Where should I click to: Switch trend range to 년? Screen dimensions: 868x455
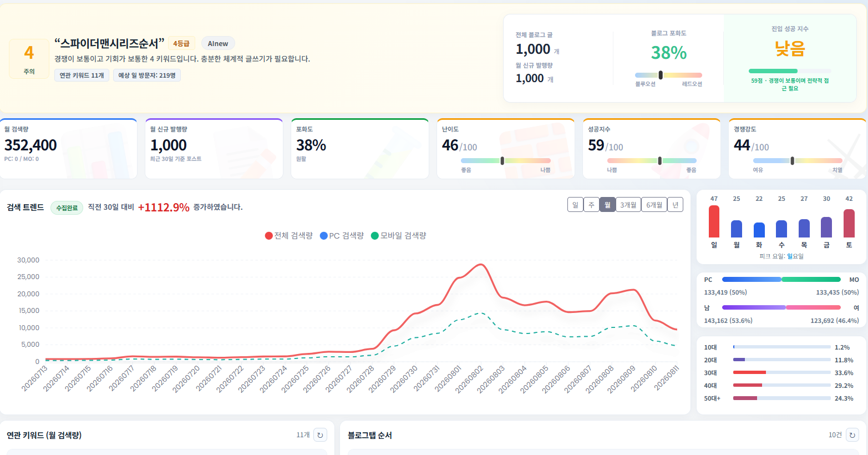pyautogui.click(x=675, y=205)
